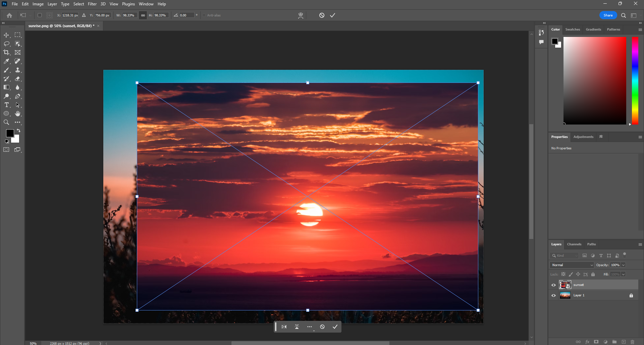Open the Filter menu

pos(92,4)
